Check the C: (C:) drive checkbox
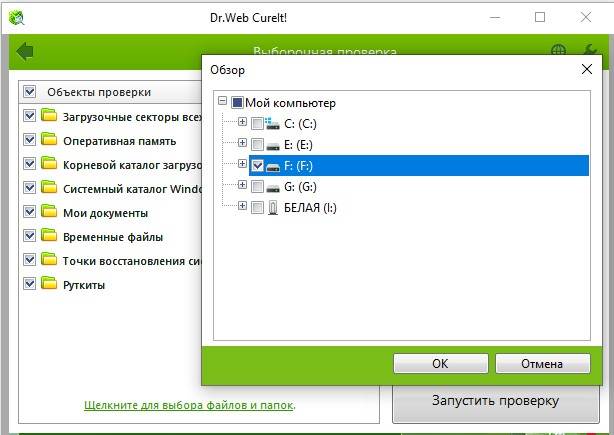Viewport: 614px width, 435px height. 257,124
